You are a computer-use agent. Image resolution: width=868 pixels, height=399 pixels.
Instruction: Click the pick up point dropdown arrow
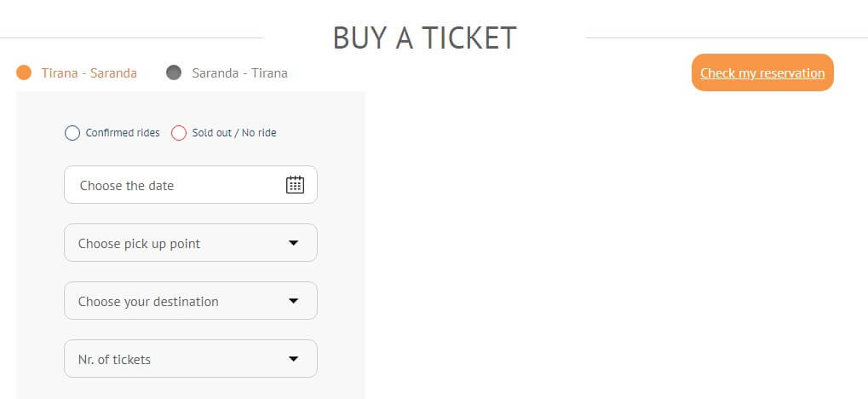point(294,243)
